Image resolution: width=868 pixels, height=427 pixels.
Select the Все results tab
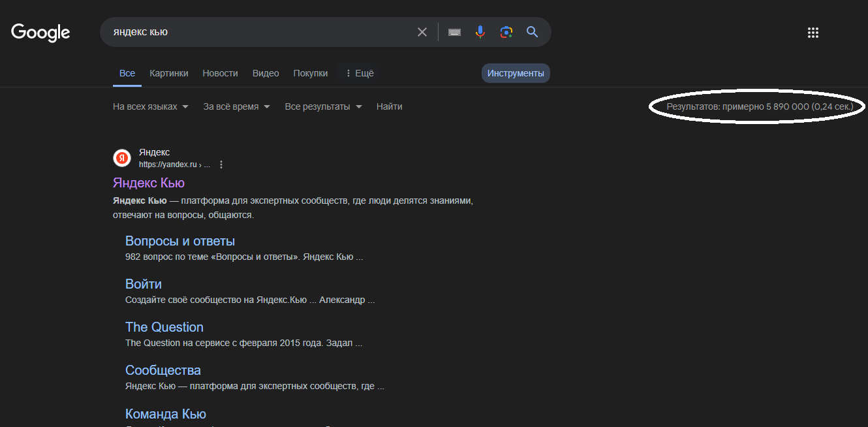(x=127, y=73)
